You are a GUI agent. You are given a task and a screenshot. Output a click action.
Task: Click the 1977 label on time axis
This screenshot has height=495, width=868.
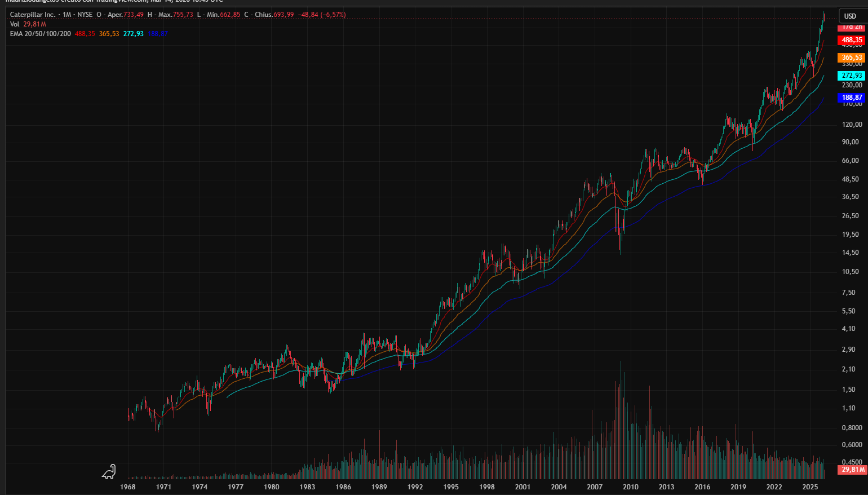(x=236, y=487)
